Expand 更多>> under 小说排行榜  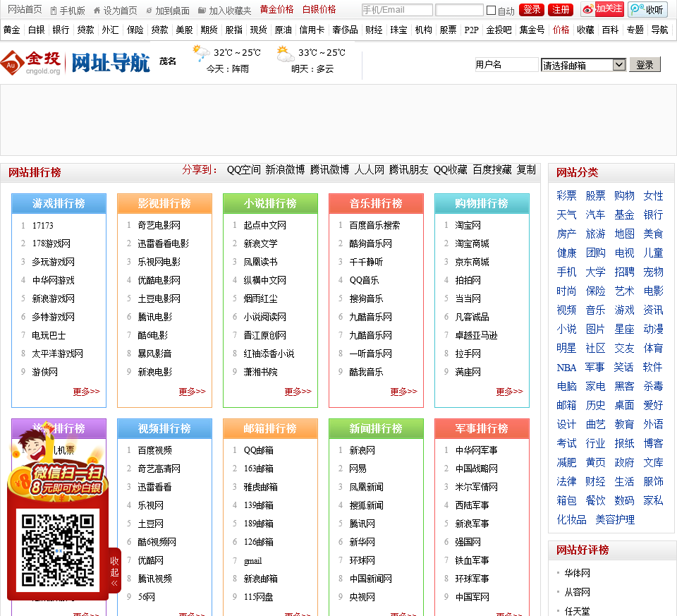pyautogui.click(x=298, y=392)
